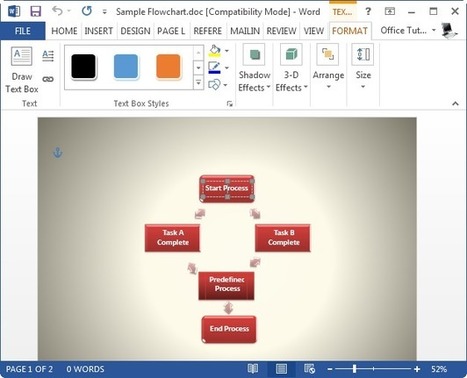Select the Predefined Process box
The image size is (467, 378).
point(227,286)
